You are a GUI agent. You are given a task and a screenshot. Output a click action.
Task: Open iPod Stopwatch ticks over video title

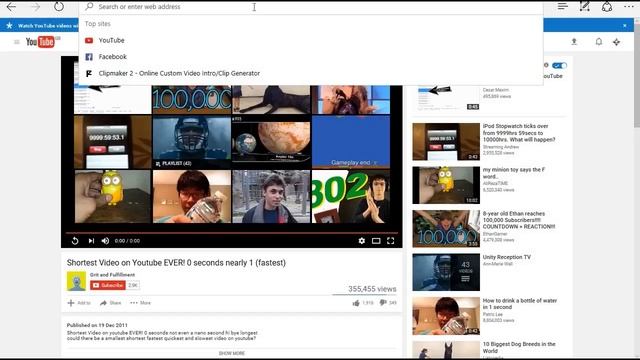click(x=519, y=133)
